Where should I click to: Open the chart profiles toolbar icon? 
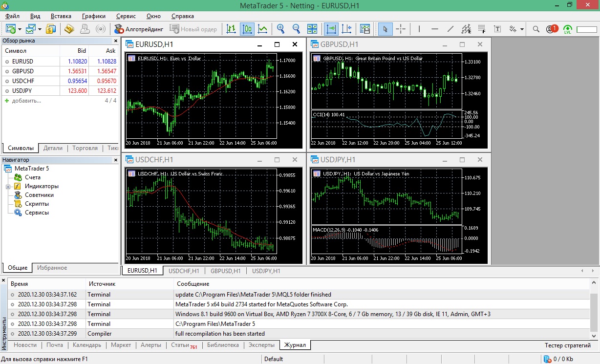31,29
